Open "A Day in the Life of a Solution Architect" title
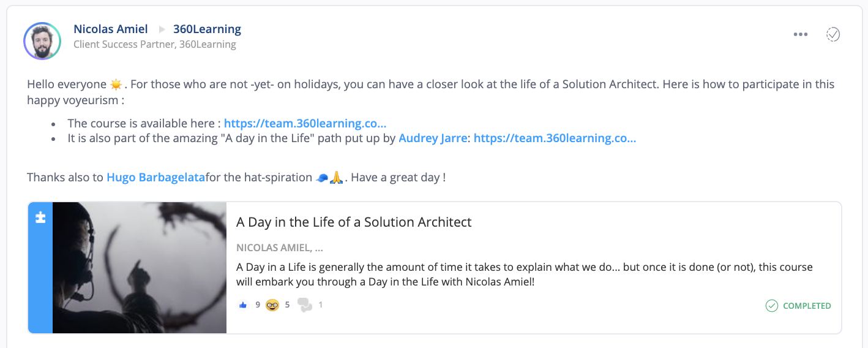The width and height of the screenshot is (868, 348). 354,222
